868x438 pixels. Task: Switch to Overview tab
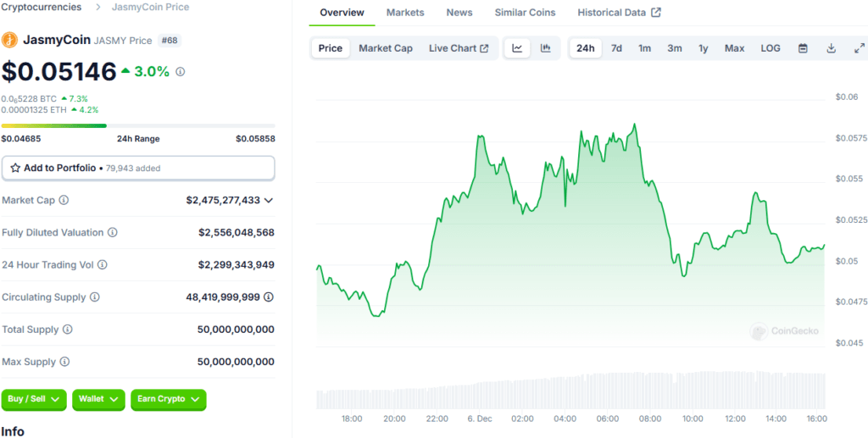342,12
